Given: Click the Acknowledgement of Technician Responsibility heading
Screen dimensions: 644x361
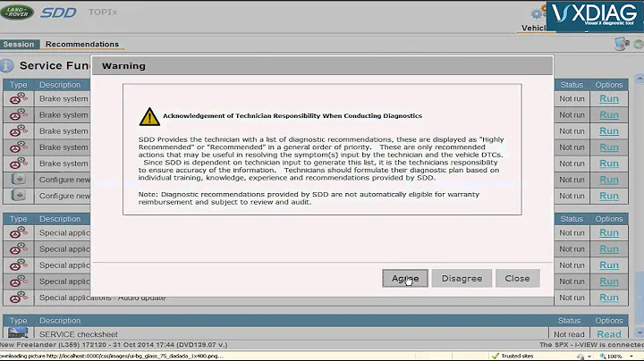Looking at the screenshot, I should coord(292,116).
